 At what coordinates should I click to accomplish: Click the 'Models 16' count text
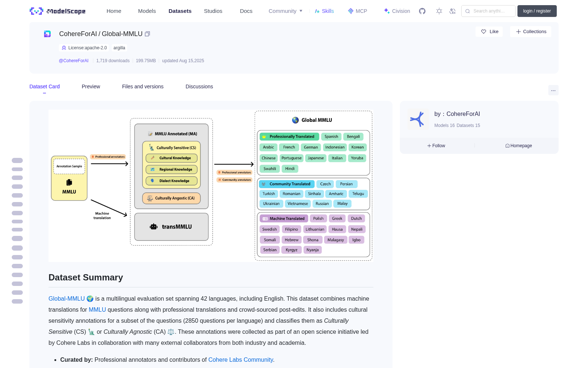point(445,125)
